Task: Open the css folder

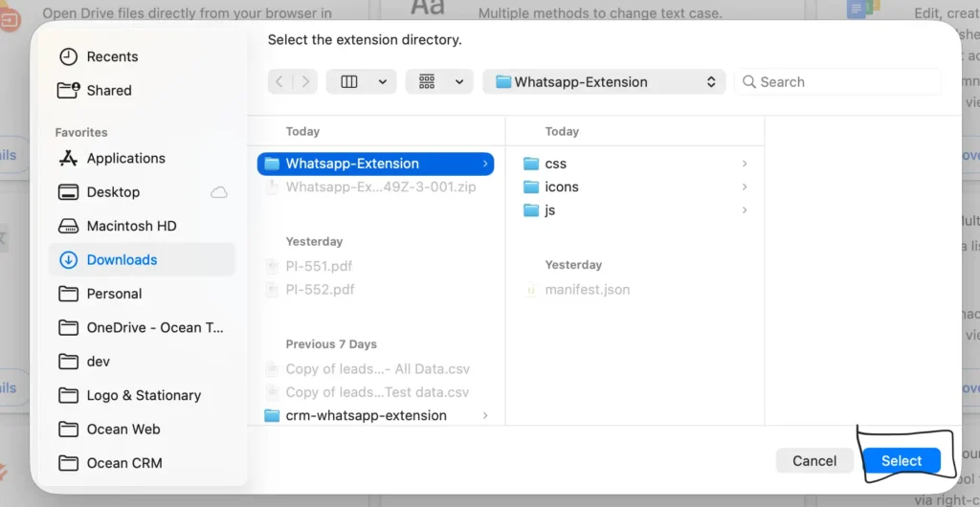Action: [x=635, y=164]
